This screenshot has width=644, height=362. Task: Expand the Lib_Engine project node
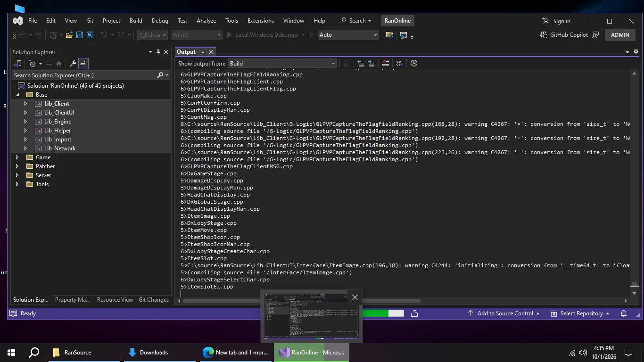(x=25, y=122)
